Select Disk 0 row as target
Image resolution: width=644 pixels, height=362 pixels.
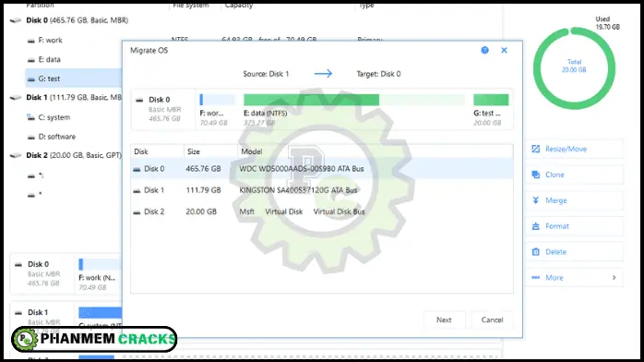pos(322,169)
